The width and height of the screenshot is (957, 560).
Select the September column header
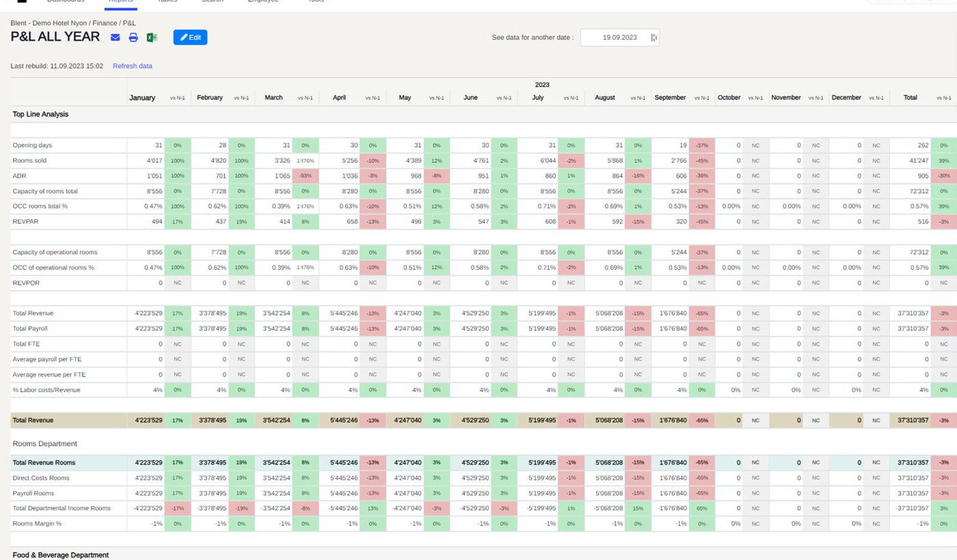point(670,97)
